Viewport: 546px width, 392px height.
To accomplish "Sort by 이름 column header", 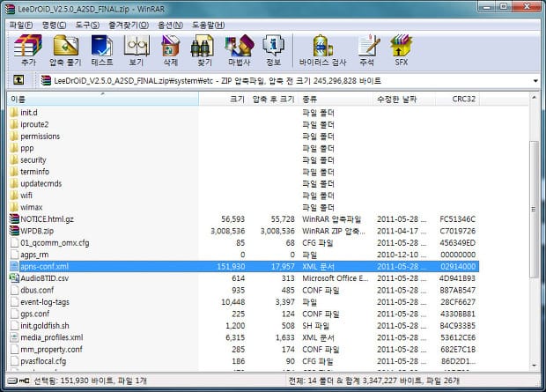I will tap(103, 99).
